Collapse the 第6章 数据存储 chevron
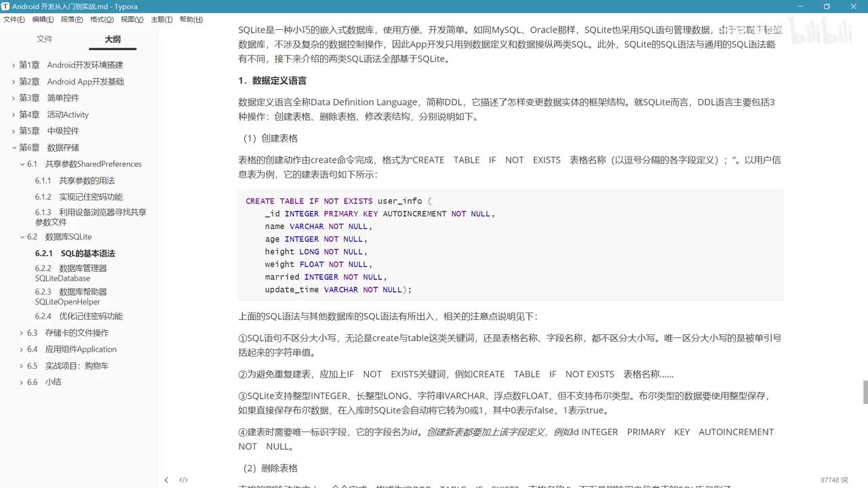Image resolution: width=868 pixels, height=488 pixels. 14,148
